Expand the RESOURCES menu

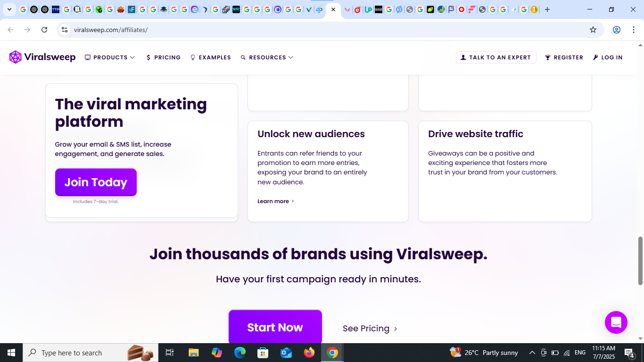pos(267,58)
